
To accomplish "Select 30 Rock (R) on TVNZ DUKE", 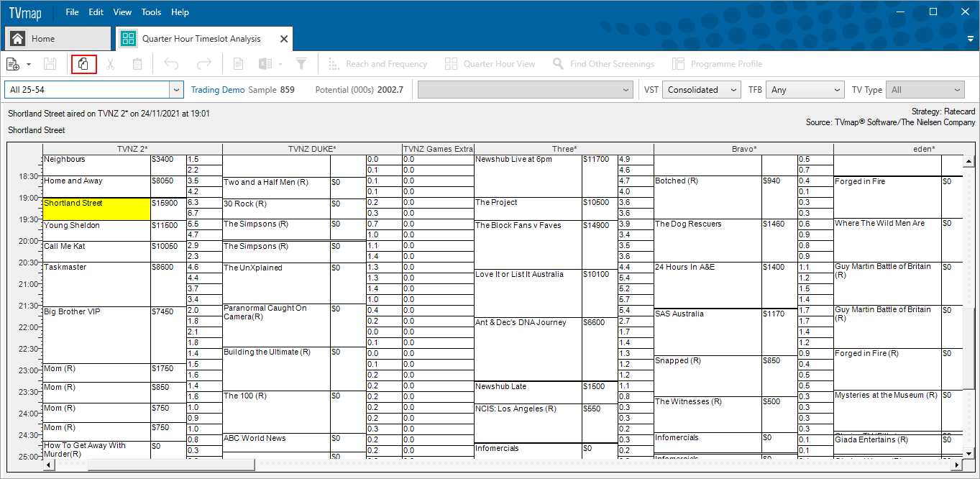I will [x=276, y=209].
